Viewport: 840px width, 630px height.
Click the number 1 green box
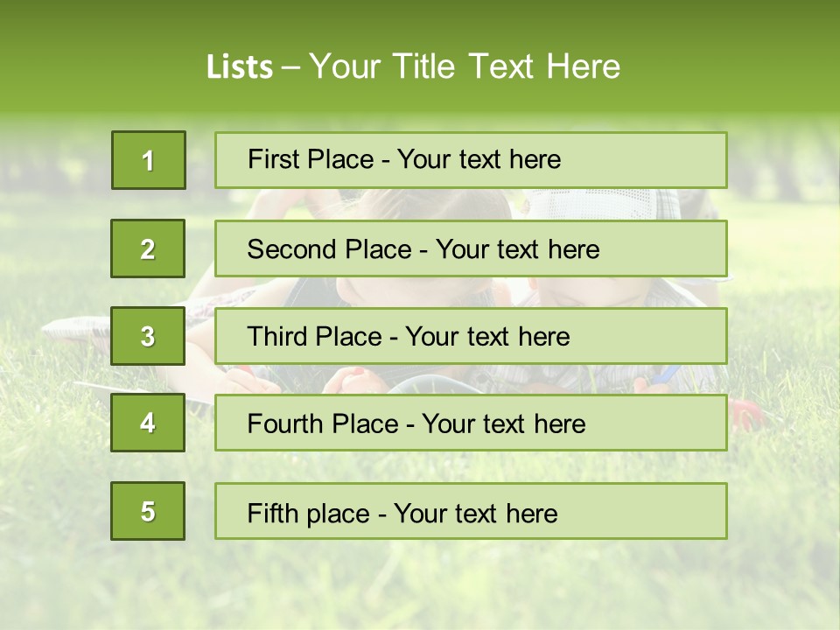[149, 160]
